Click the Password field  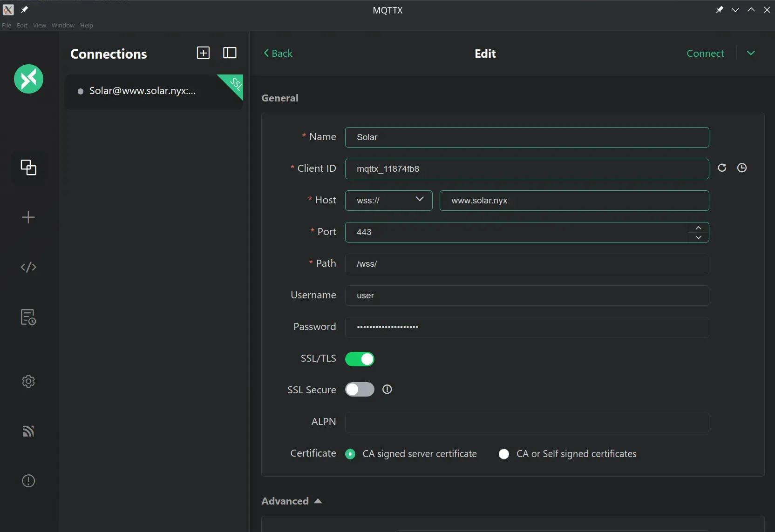(527, 327)
